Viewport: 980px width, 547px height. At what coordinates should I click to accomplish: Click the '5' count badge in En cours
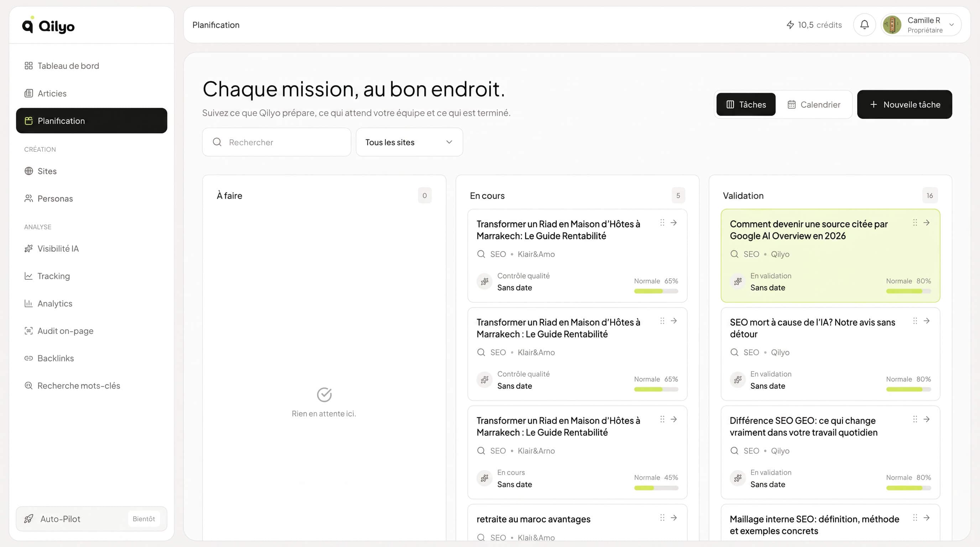tap(678, 196)
